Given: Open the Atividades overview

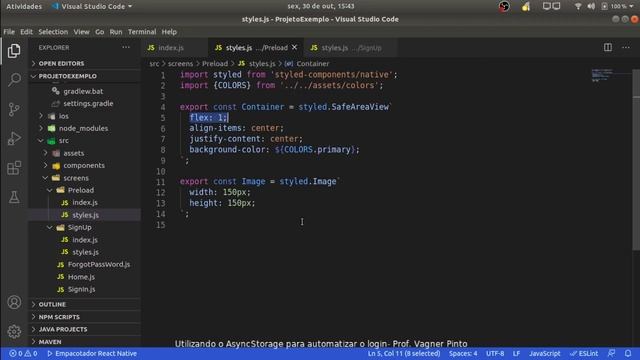Looking at the screenshot, I should coord(24,6).
